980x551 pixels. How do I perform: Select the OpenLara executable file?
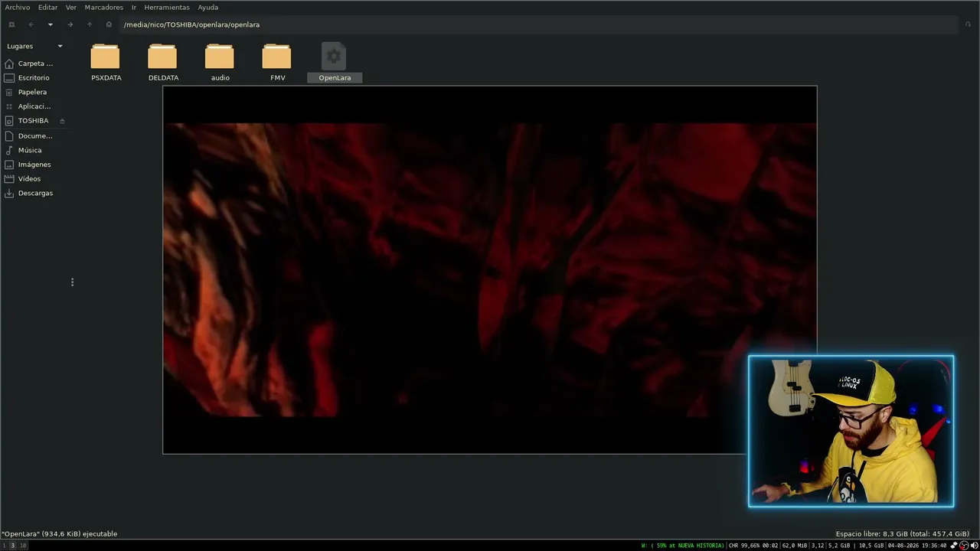[x=335, y=63]
